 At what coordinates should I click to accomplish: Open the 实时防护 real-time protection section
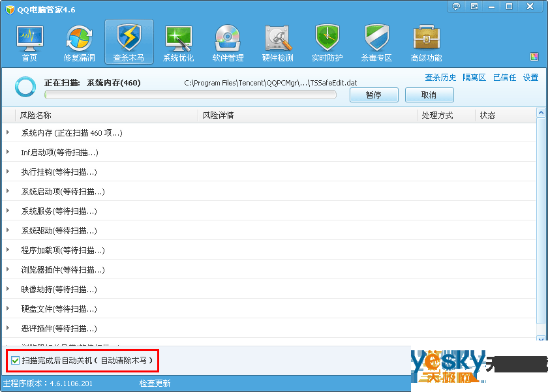[x=327, y=43]
